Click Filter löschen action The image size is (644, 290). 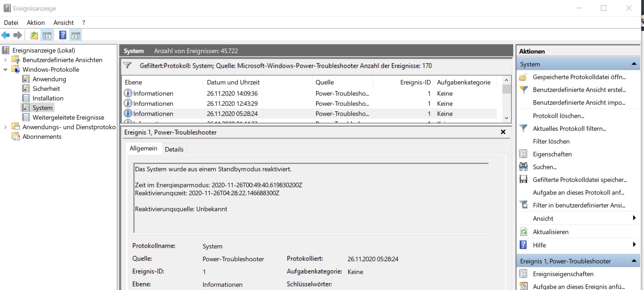pyautogui.click(x=551, y=141)
